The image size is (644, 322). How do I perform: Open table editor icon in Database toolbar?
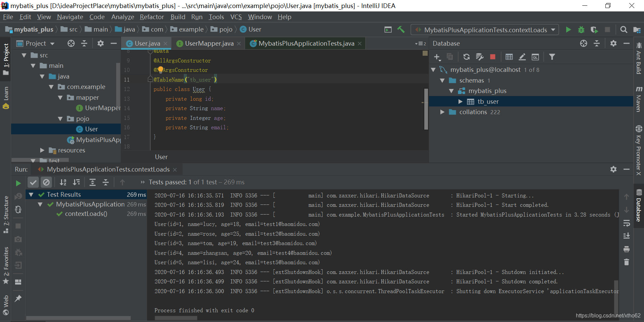[509, 57]
